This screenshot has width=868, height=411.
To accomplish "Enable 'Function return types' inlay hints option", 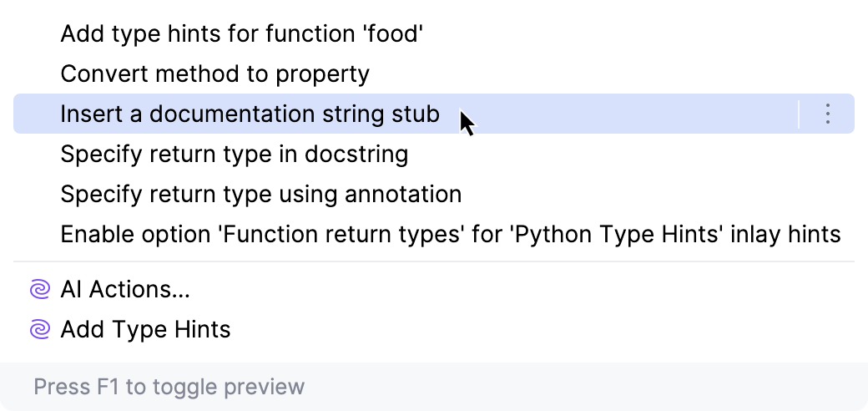I will point(450,235).
